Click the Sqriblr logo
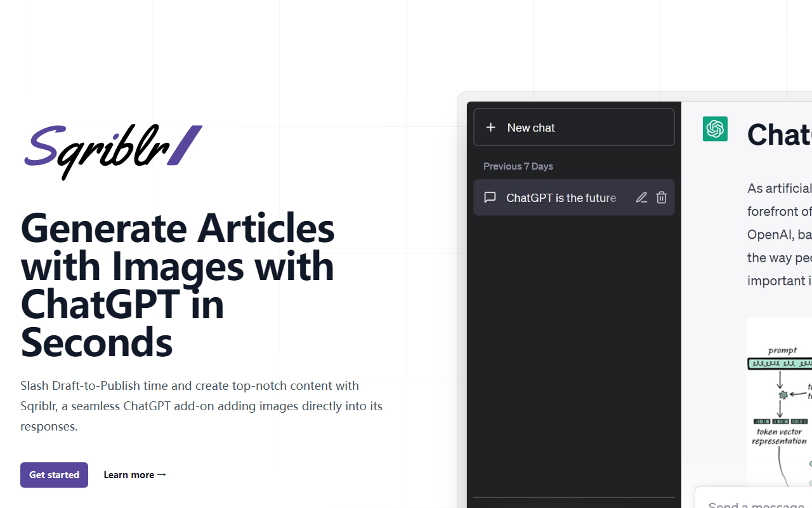812x508 pixels. 113,151
